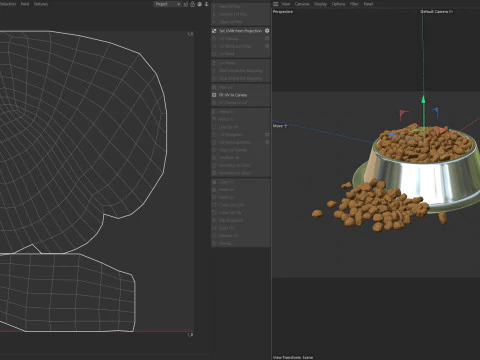Click the green Y-axis arrow of the gizmo
Viewport: 480px width, 360px height.
(423, 99)
